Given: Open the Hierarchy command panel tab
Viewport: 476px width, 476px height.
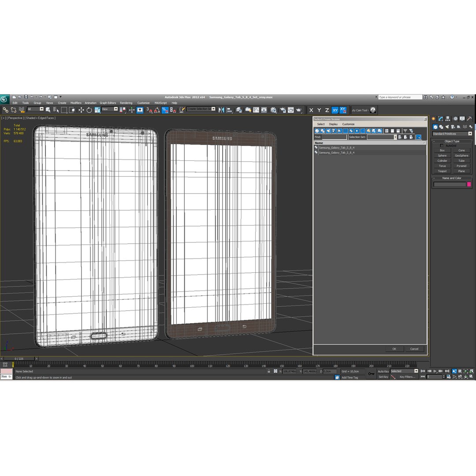Looking at the screenshot, I should click(x=448, y=119).
